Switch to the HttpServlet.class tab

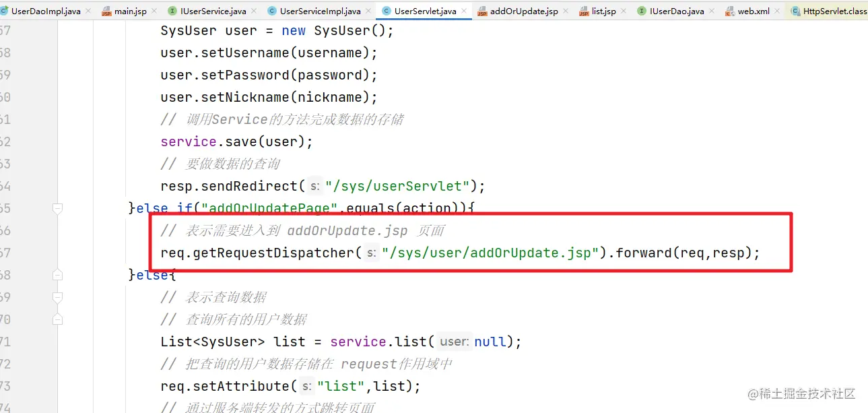828,11
